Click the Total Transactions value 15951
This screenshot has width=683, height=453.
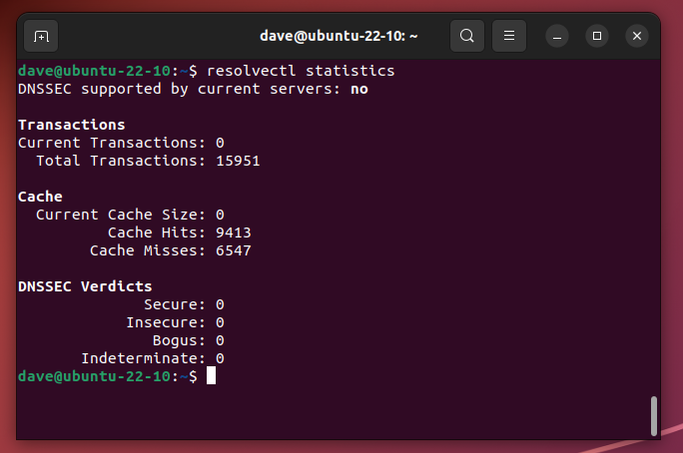click(238, 161)
